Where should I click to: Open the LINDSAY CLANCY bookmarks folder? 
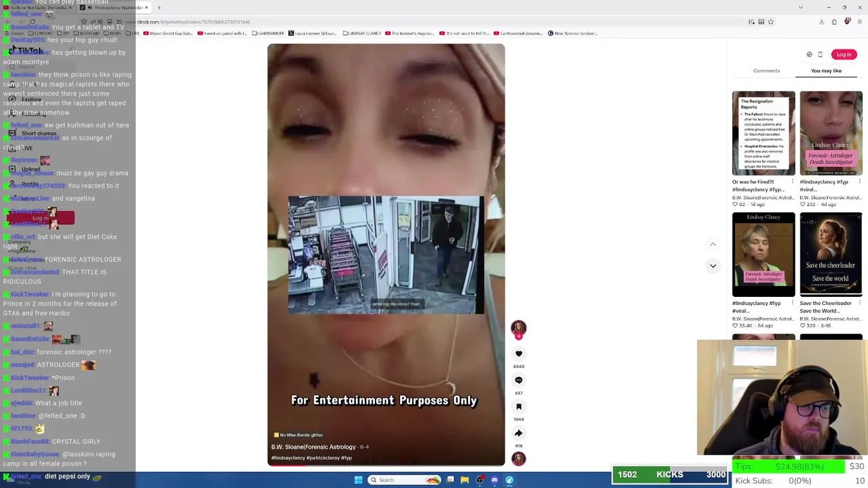362,33
